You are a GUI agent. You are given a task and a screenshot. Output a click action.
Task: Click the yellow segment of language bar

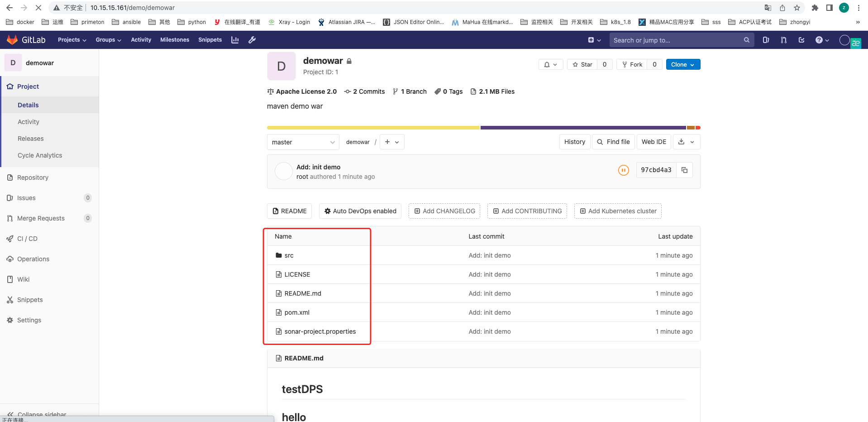(373, 128)
